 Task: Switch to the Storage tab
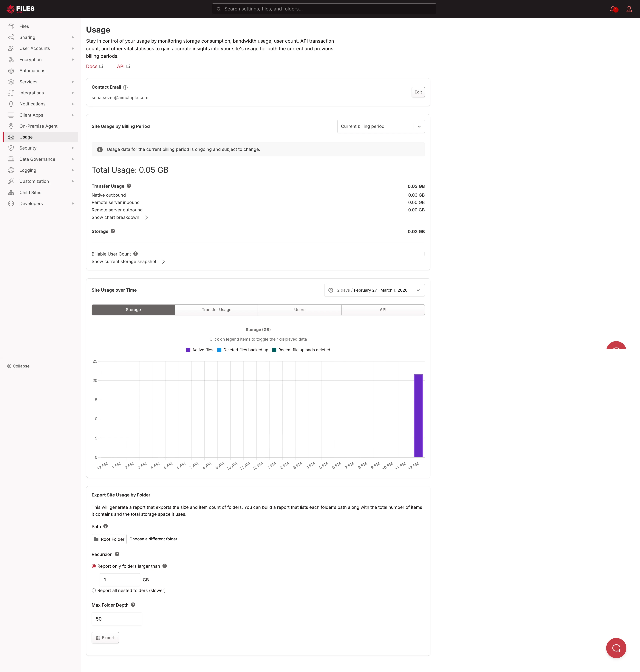pos(133,310)
